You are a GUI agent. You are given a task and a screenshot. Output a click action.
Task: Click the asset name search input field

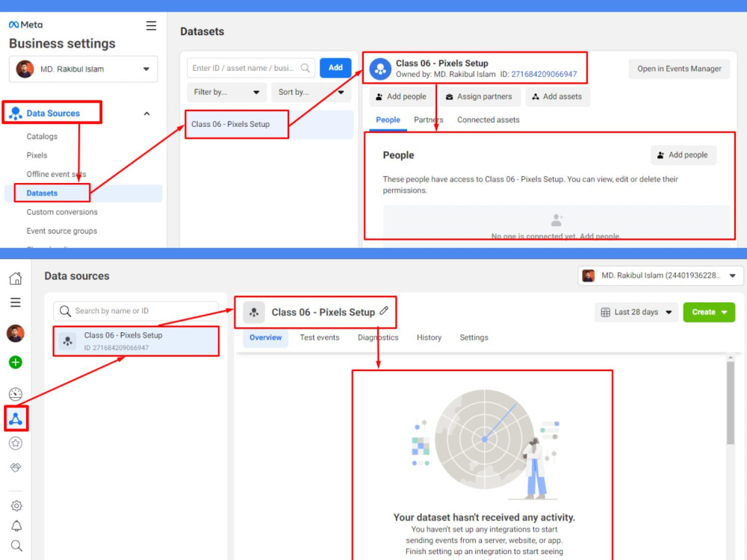pos(247,67)
